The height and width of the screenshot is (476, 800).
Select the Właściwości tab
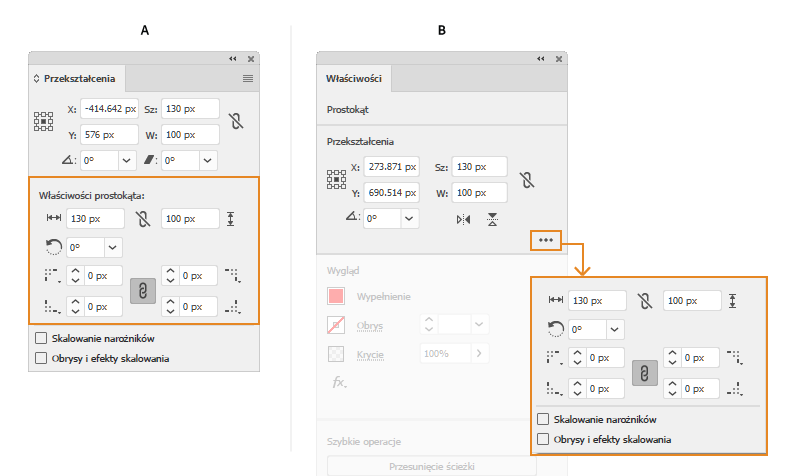tap(353, 78)
